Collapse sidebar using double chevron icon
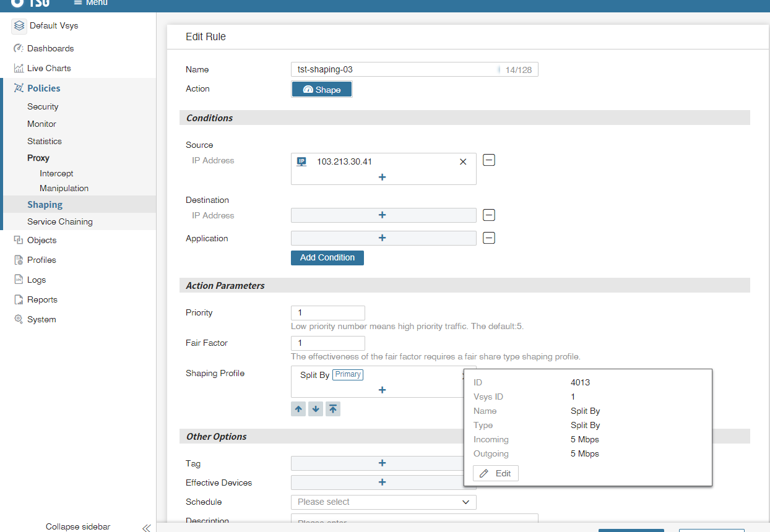Image resolution: width=770 pixels, height=532 pixels. [x=146, y=528]
